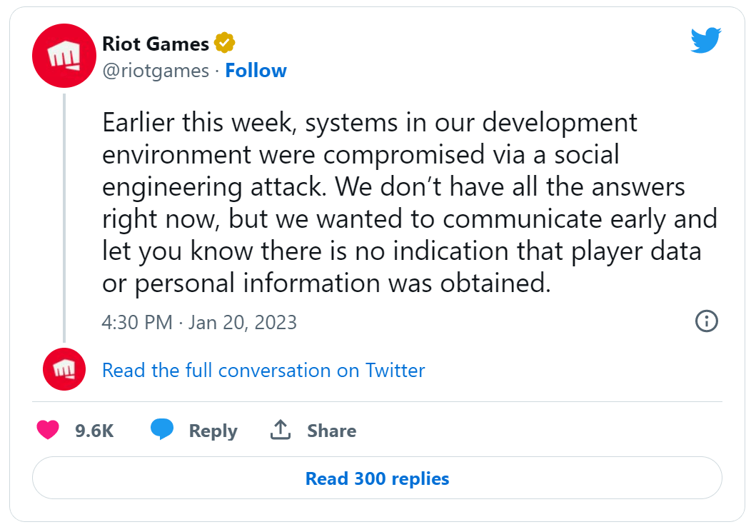Click the blue reply speech bubble icon

(162, 428)
